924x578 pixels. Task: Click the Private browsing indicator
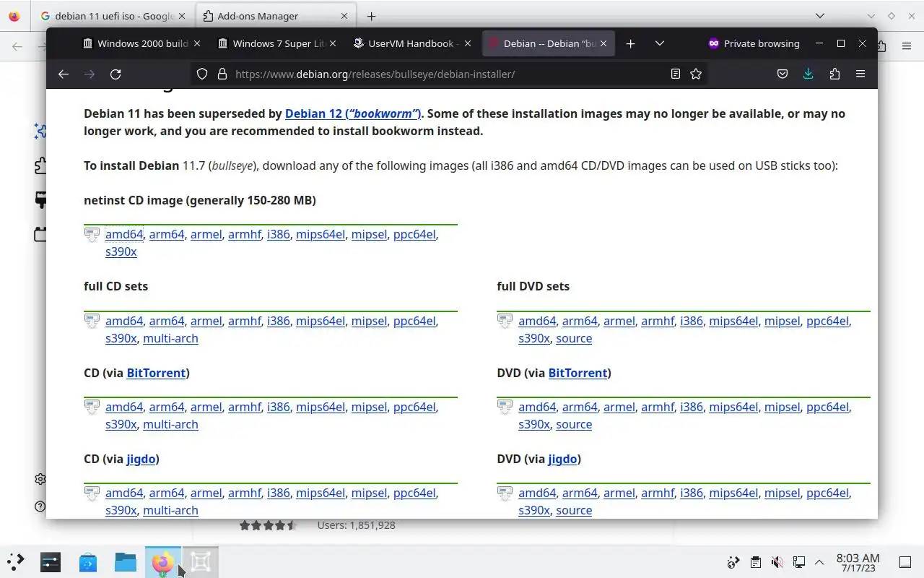click(x=754, y=43)
